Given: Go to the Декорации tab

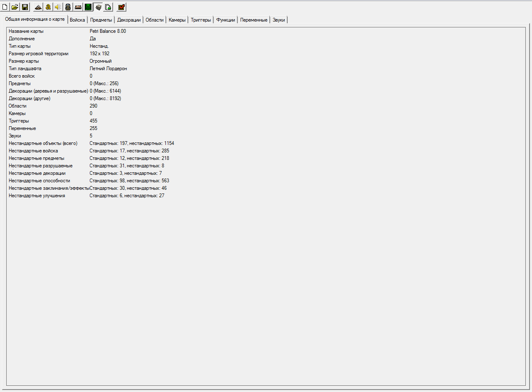Looking at the screenshot, I should [129, 20].
